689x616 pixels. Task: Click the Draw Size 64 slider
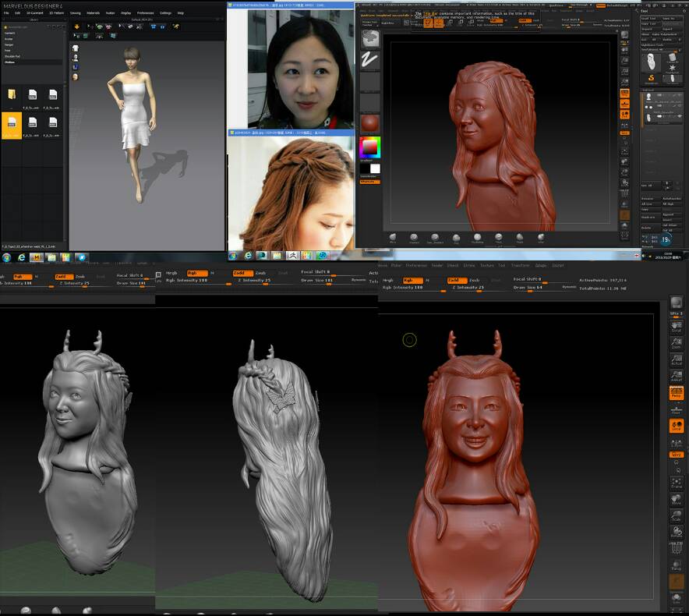(529, 288)
